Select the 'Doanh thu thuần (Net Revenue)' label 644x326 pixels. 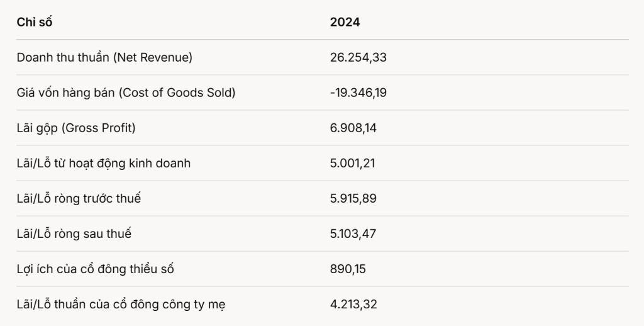(104, 57)
